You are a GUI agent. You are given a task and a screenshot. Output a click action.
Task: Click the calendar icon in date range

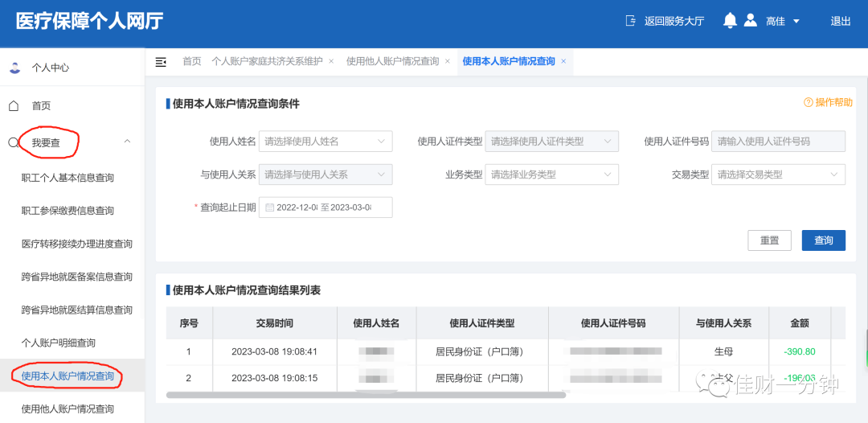pos(269,207)
